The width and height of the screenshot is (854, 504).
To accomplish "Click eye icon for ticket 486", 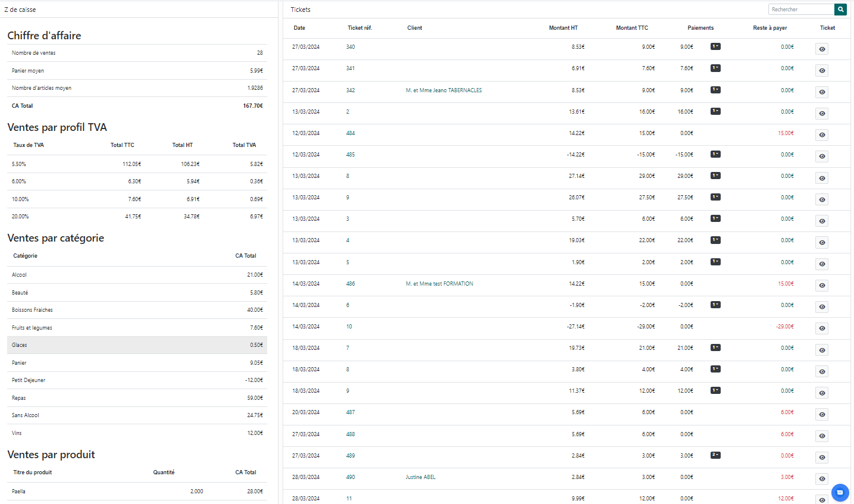I will tap(822, 286).
